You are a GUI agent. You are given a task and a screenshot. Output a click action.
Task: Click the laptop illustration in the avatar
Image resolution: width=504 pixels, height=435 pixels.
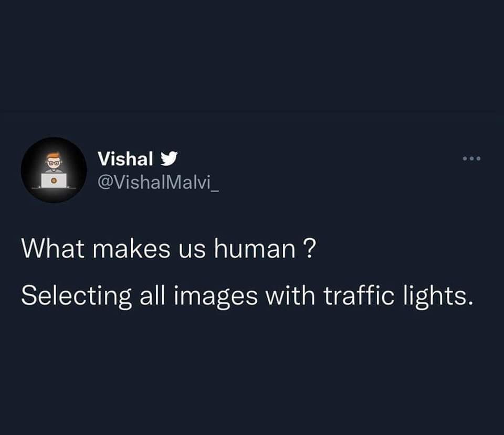[54, 180]
